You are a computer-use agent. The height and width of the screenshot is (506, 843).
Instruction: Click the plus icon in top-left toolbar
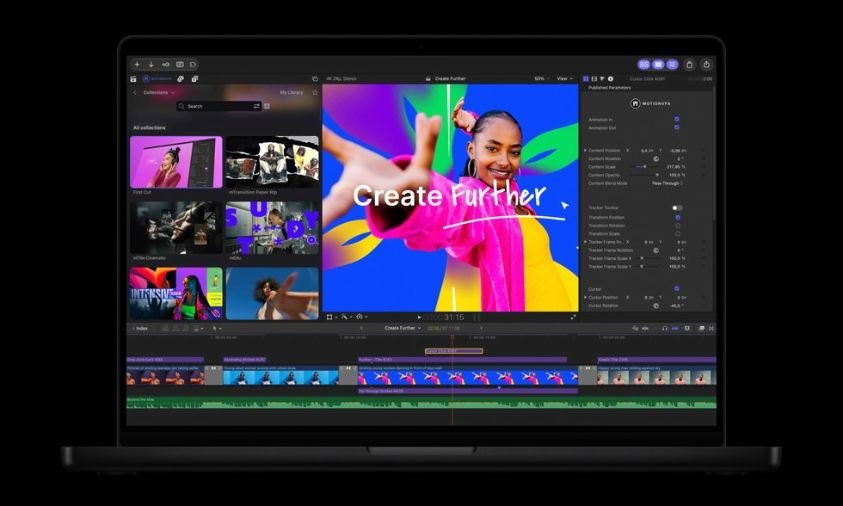(x=137, y=65)
